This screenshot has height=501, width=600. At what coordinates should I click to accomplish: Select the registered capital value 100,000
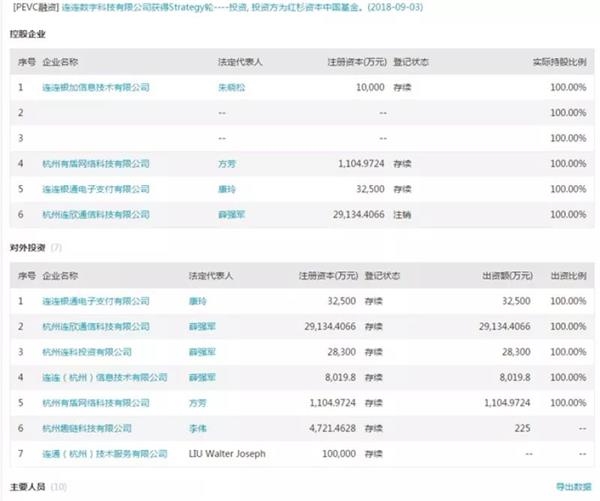click(x=339, y=454)
